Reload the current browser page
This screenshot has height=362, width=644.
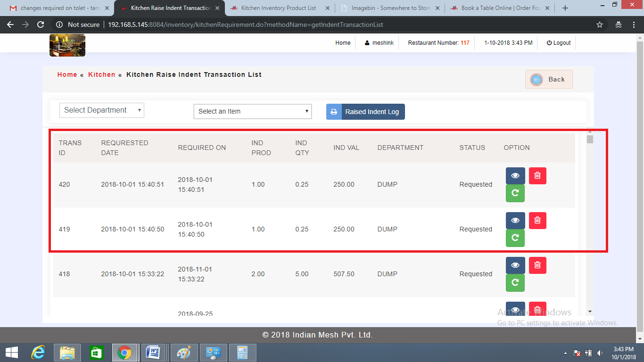[41, 25]
